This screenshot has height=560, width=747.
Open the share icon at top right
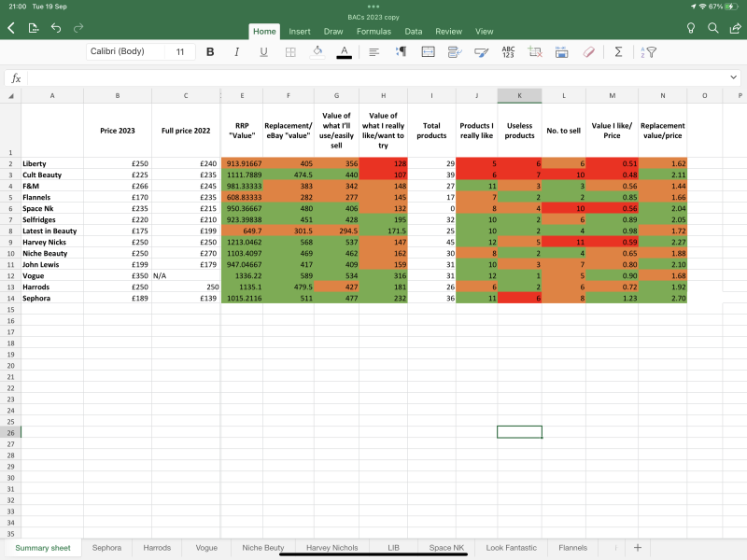point(735,29)
